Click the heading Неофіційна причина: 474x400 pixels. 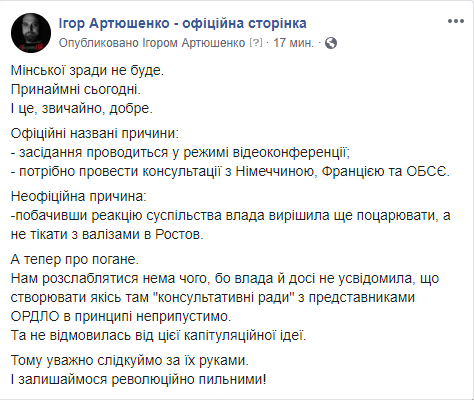pos(79,196)
